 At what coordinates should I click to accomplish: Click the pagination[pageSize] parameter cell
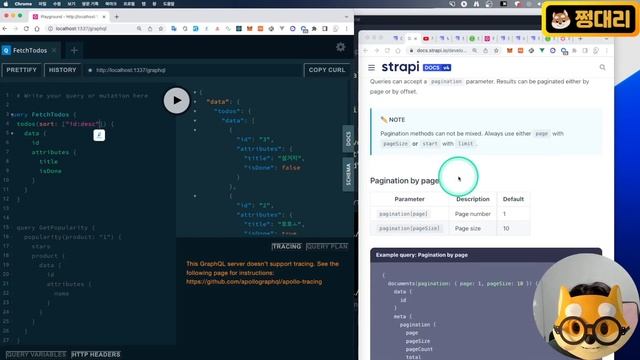tap(409, 229)
